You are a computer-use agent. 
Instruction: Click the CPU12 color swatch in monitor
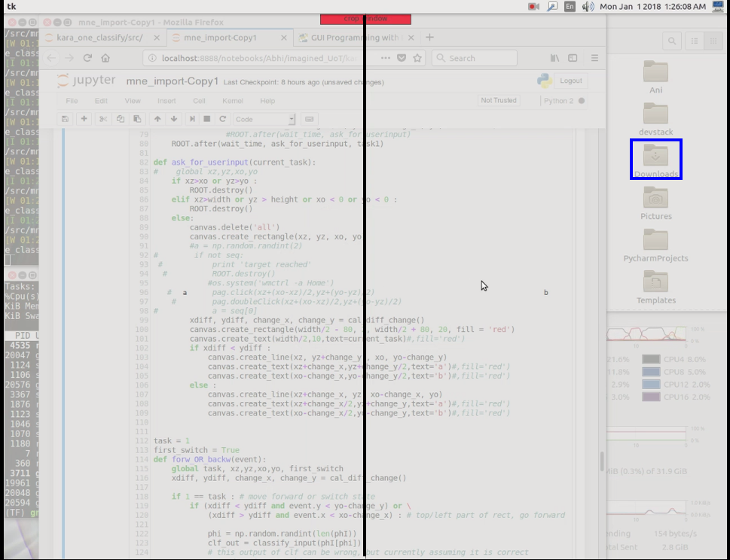[x=651, y=384]
